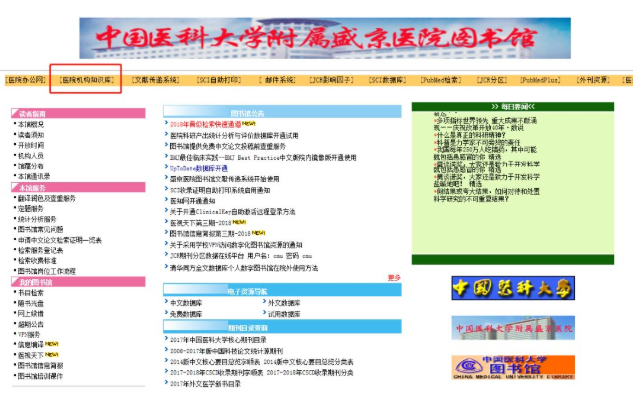Open 外刊资源 in the nav bar
The width and height of the screenshot is (642, 411).
point(593,80)
